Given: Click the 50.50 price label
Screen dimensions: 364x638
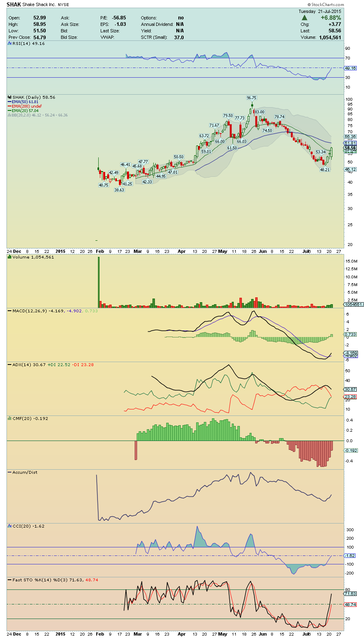Looking at the screenshot, I should pyautogui.click(x=179, y=157).
